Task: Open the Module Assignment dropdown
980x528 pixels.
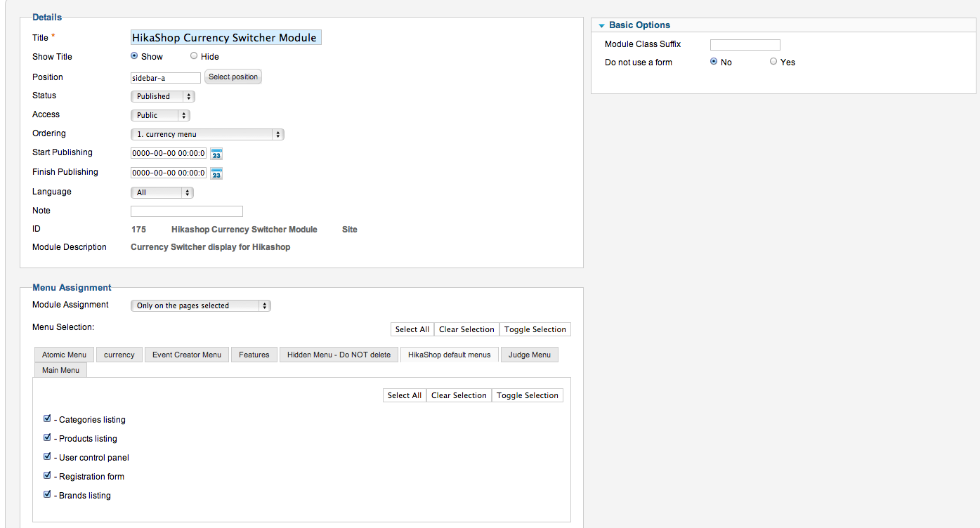Action: pyautogui.click(x=200, y=305)
